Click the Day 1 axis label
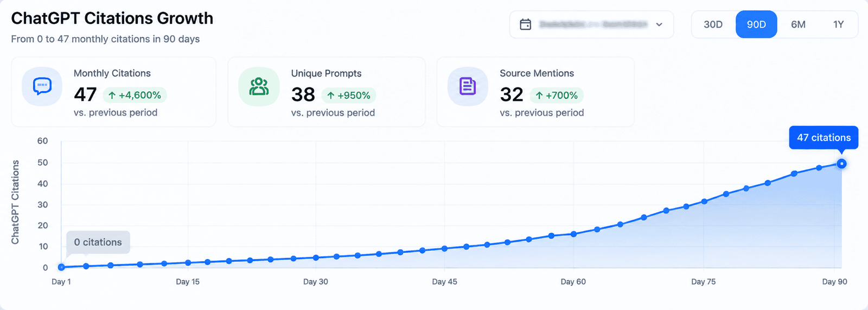This screenshot has height=310, width=868. [x=61, y=281]
